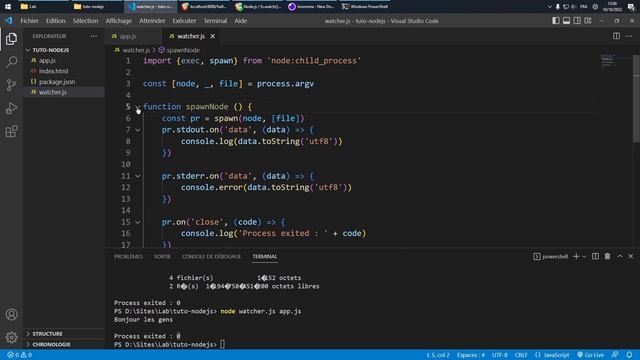Open the Sélection menu

(x=85, y=21)
